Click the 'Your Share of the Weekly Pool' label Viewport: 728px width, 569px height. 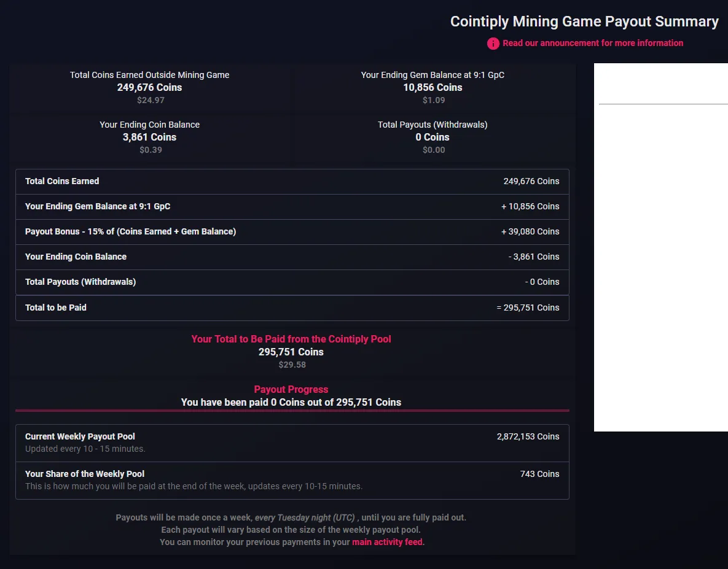pyautogui.click(x=85, y=474)
